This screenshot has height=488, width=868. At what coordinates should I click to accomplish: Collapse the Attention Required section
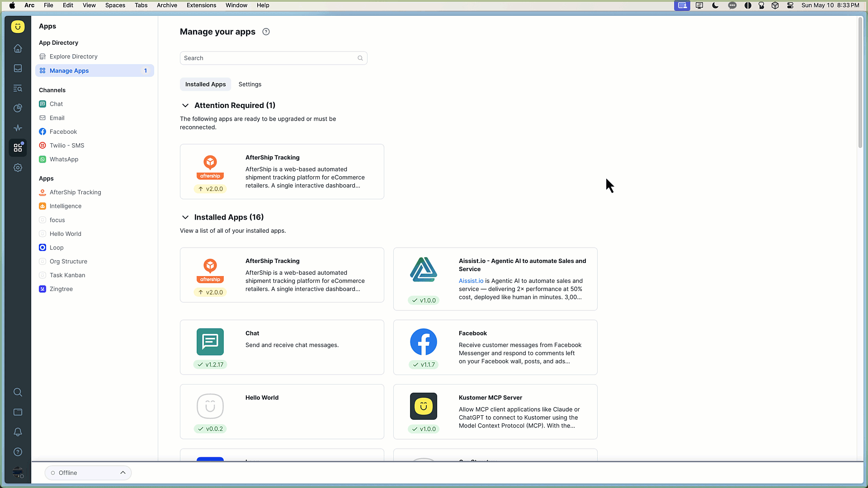[x=185, y=105]
